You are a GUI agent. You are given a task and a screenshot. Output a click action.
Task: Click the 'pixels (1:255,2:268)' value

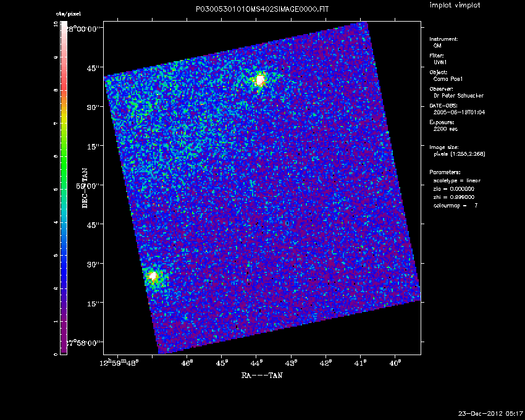460,154
